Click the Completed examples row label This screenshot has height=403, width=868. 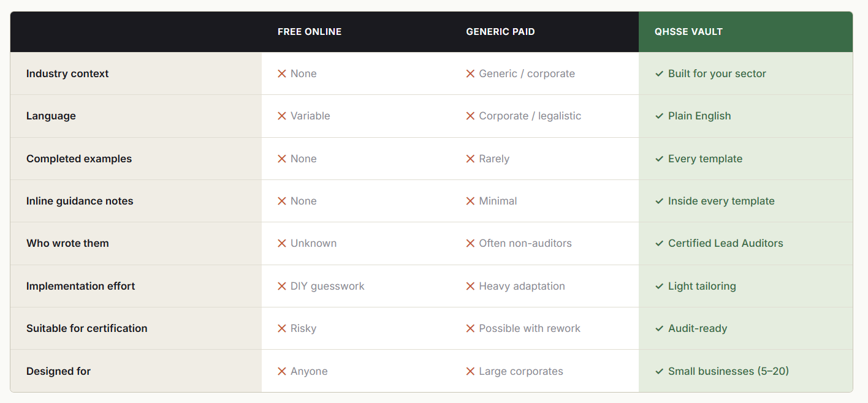point(79,159)
